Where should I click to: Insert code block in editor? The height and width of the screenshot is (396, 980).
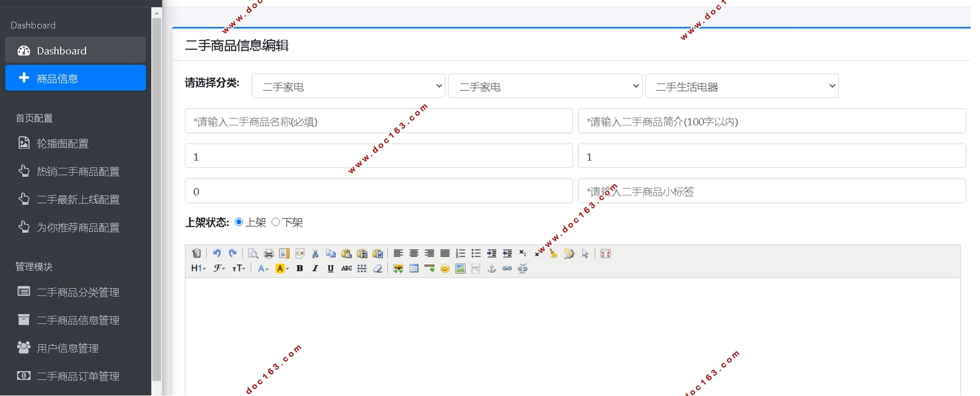coord(299,253)
